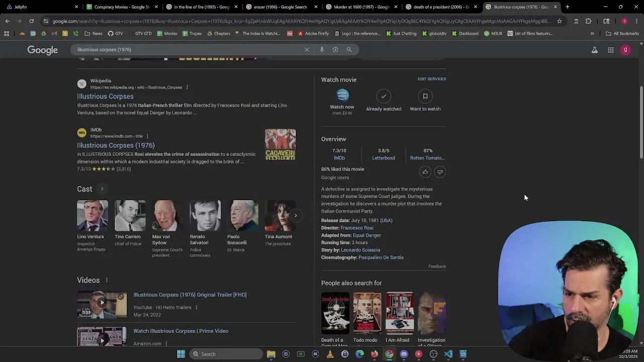Open Original Trailer [FHD] video link

coord(190,295)
